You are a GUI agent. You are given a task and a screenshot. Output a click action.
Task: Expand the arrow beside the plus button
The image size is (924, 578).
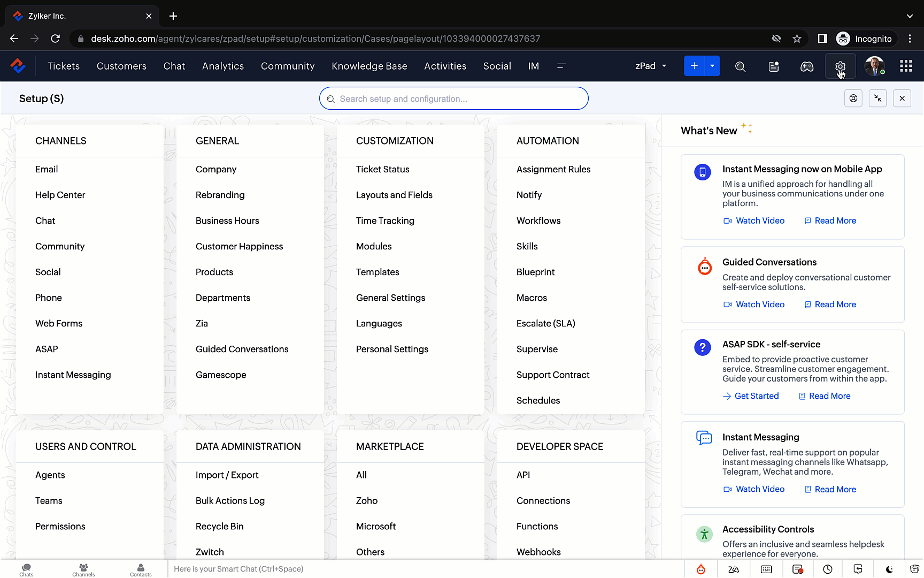[x=712, y=66]
